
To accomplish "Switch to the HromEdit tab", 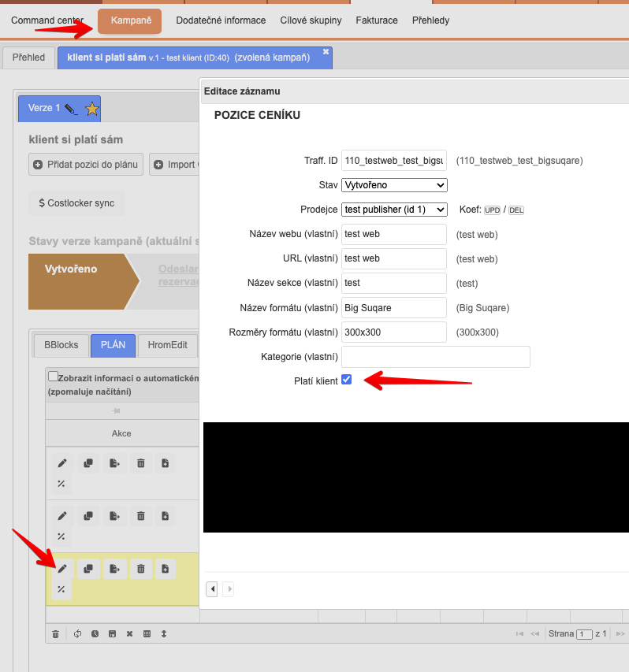I will (166, 345).
